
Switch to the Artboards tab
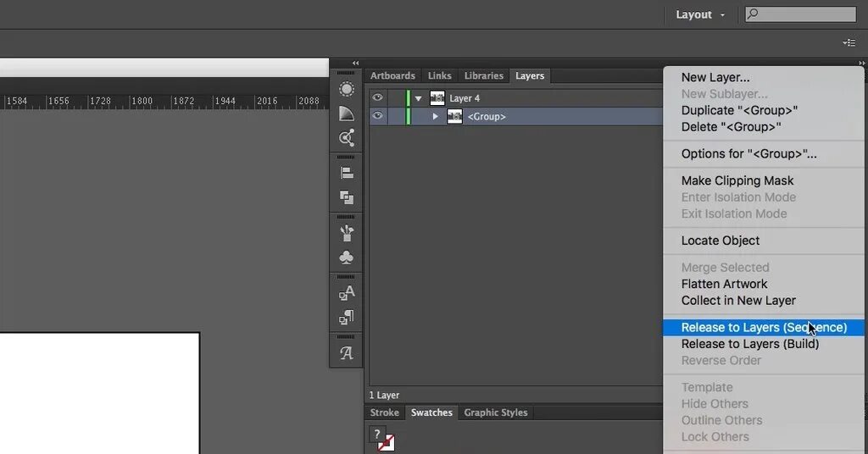392,75
